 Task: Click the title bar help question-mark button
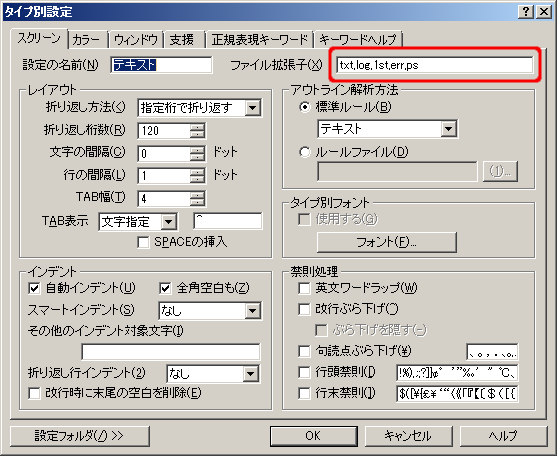click(x=525, y=12)
